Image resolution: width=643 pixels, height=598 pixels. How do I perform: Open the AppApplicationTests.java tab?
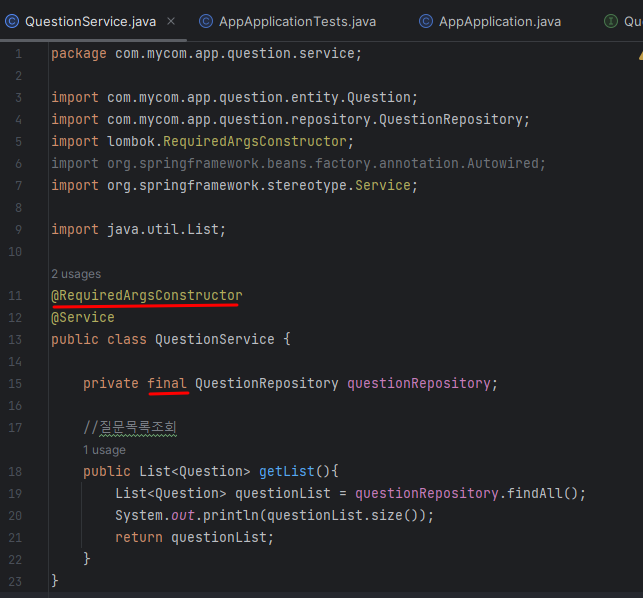[x=297, y=21]
